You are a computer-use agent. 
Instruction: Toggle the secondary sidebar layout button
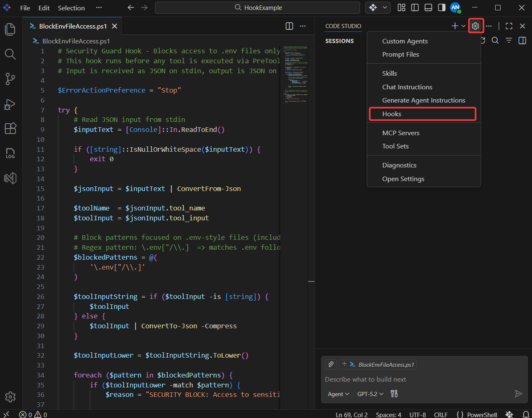441,7
